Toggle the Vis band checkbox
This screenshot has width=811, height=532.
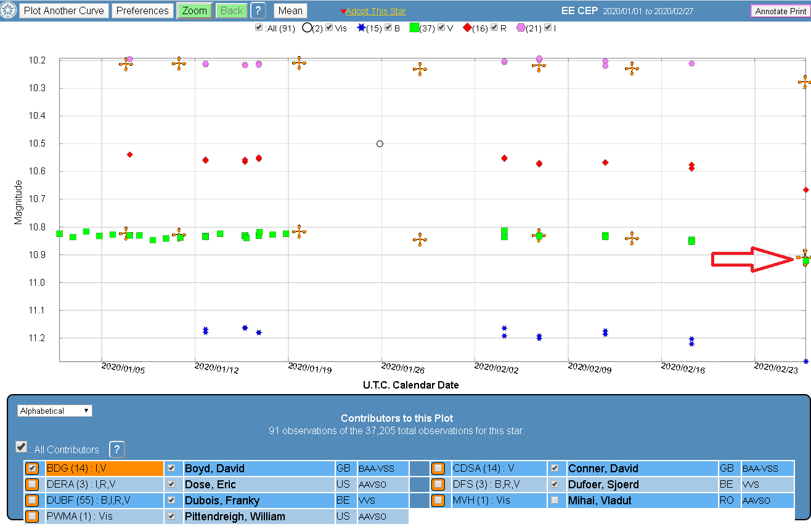pyautogui.click(x=329, y=28)
